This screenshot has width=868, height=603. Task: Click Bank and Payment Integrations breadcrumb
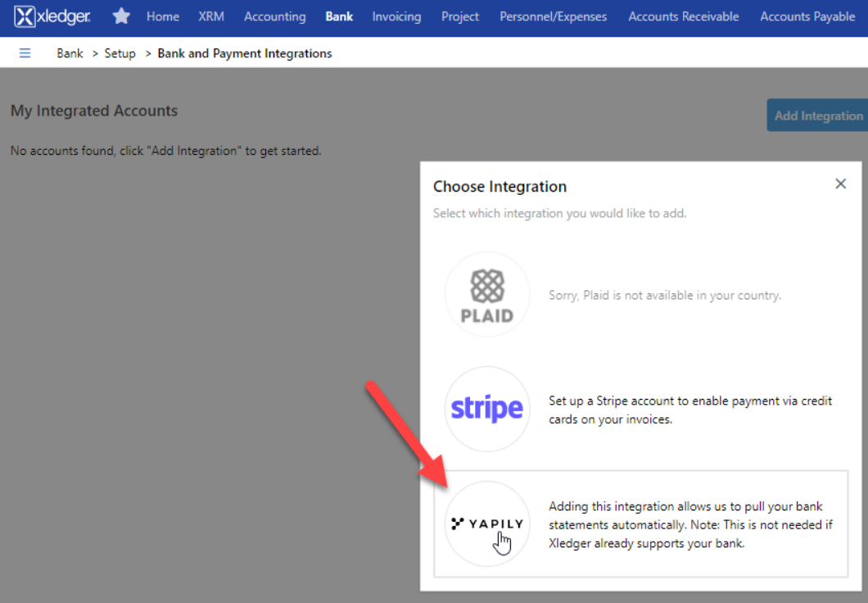coord(245,53)
